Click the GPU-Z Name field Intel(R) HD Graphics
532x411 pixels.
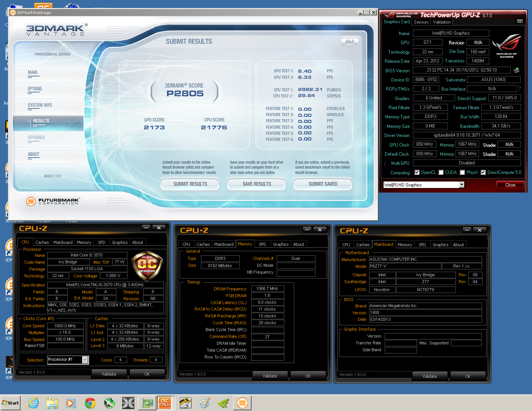pos(451,33)
